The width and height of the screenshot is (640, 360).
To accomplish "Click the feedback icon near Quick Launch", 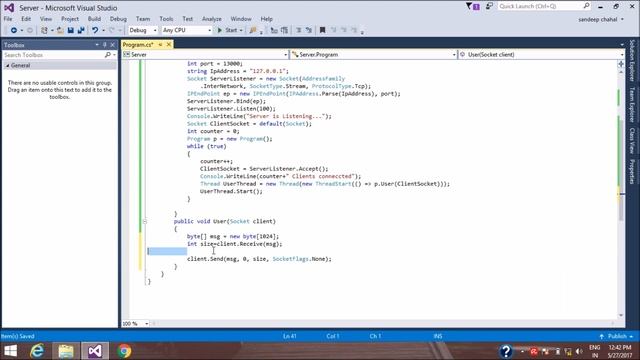I will click(489, 7).
